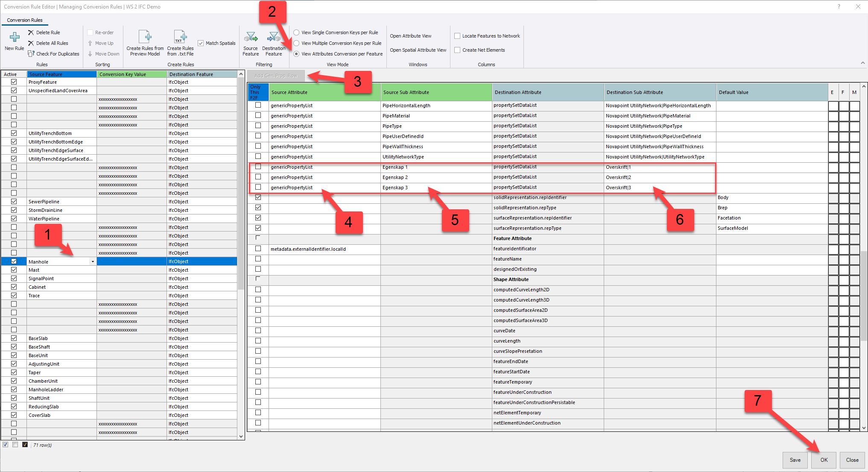The height and width of the screenshot is (472, 868).
Task: Click the Source Feature filter icon
Action: tap(251, 37)
